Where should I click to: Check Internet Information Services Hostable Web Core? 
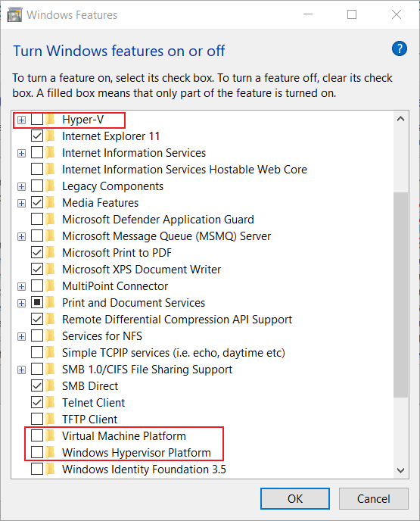37,169
